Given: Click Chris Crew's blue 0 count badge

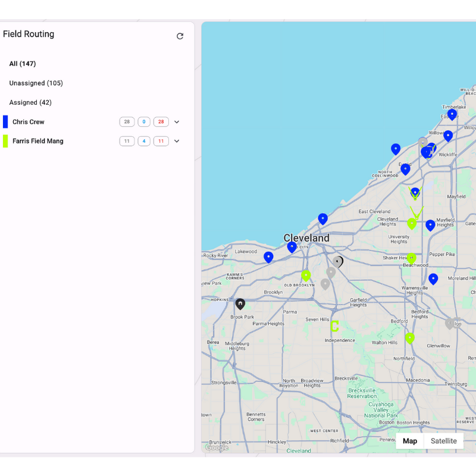Looking at the screenshot, I should coord(144,122).
